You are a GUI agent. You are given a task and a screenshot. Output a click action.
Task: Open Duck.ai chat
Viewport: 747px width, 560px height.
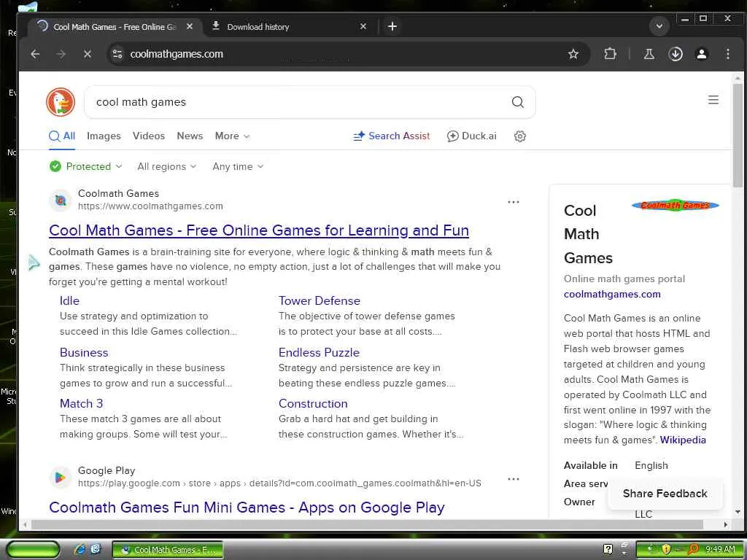click(x=472, y=136)
